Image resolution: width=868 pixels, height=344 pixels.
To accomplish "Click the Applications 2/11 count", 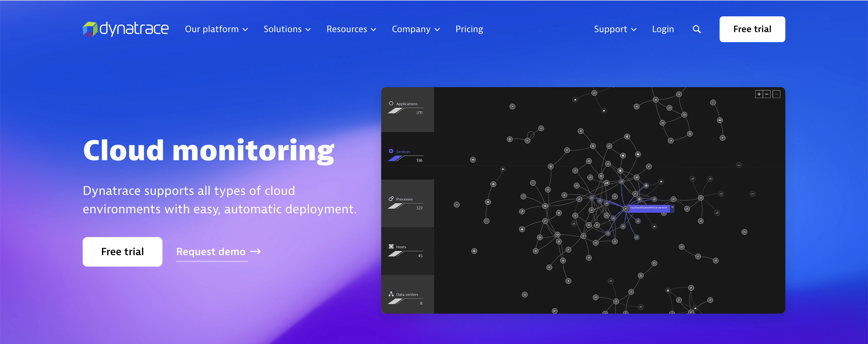I will (419, 113).
